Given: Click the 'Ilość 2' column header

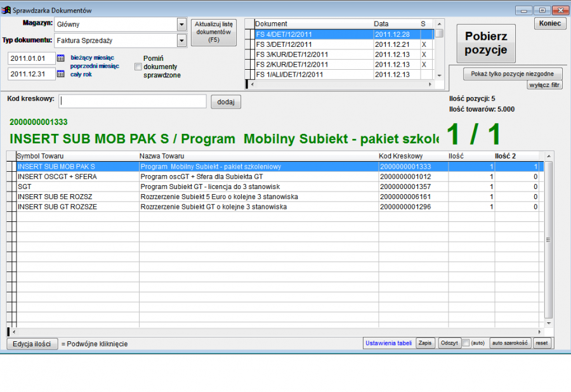Looking at the screenshot, I should pyautogui.click(x=516, y=156).
